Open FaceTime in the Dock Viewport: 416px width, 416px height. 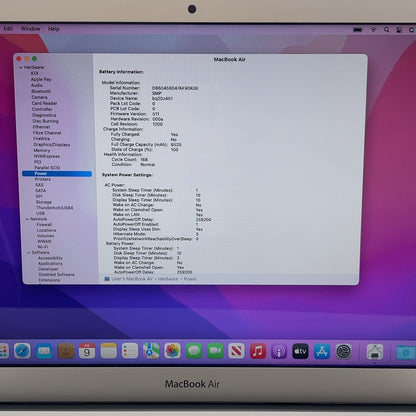point(215,351)
